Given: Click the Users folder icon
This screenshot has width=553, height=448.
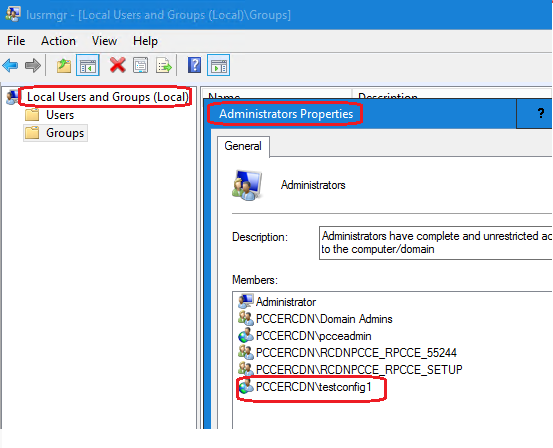Looking at the screenshot, I should [32, 115].
